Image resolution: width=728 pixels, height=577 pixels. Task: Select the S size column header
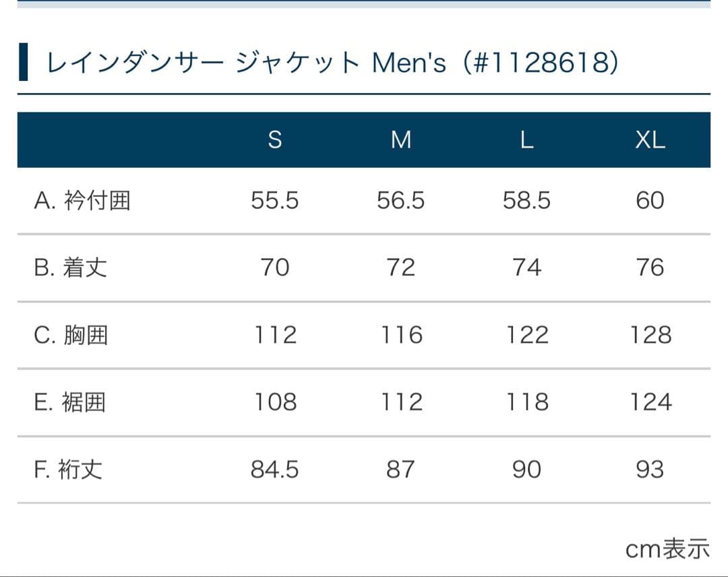click(274, 140)
